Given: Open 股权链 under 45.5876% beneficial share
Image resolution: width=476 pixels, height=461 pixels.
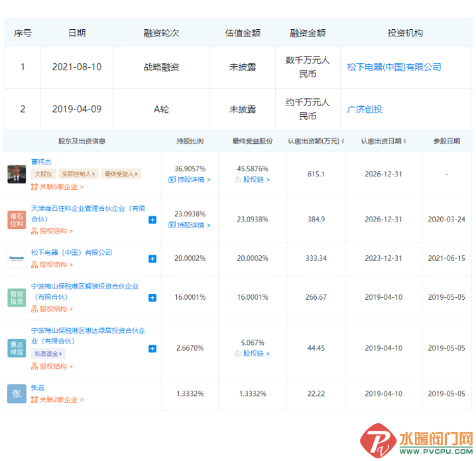Looking at the screenshot, I should (x=256, y=180).
